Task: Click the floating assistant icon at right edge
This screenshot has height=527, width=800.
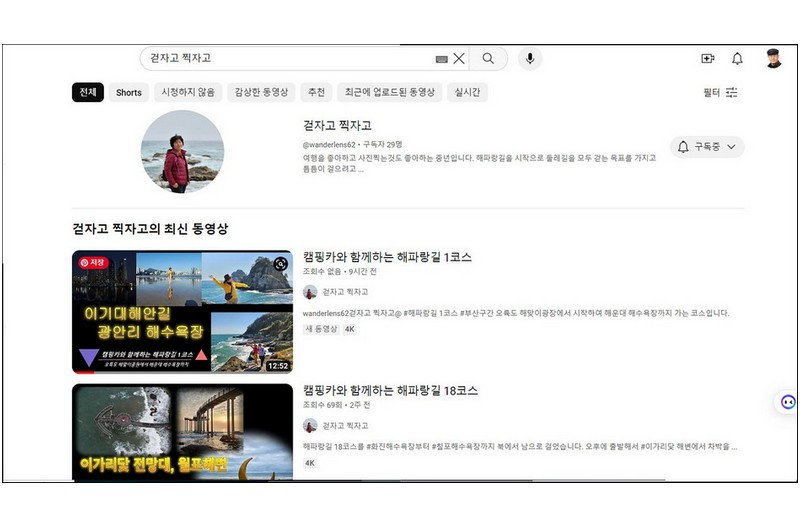Action: (x=788, y=402)
